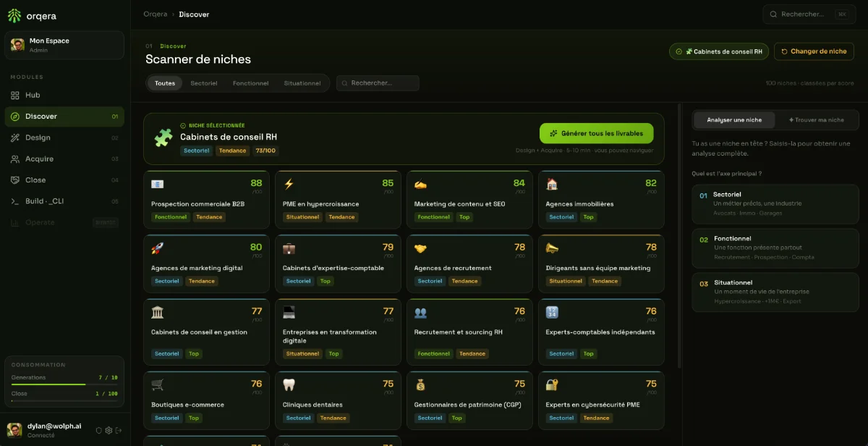This screenshot has height=446, width=868.
Task: Choose the 02 Fonctionnel axis option
Action: [775, 248]
